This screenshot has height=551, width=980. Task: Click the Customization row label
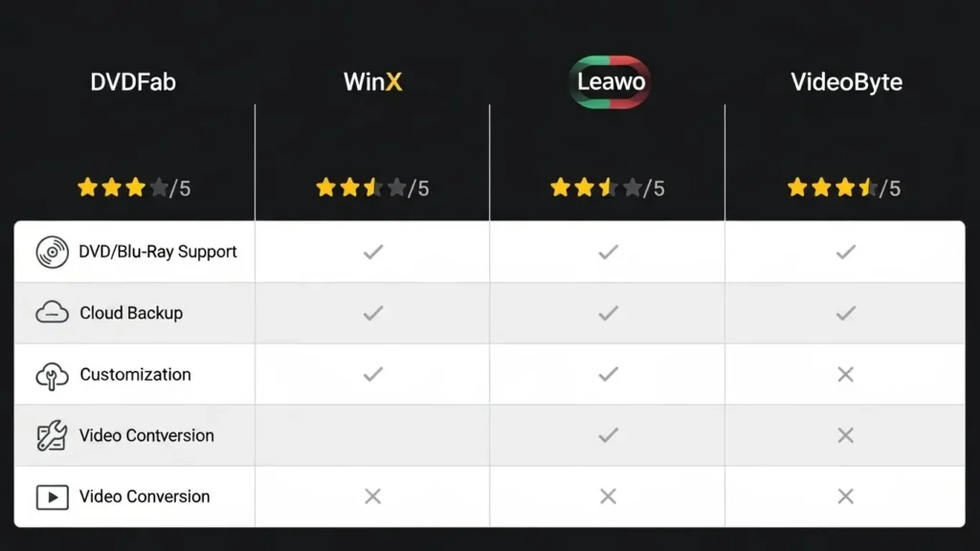point(135,375)
